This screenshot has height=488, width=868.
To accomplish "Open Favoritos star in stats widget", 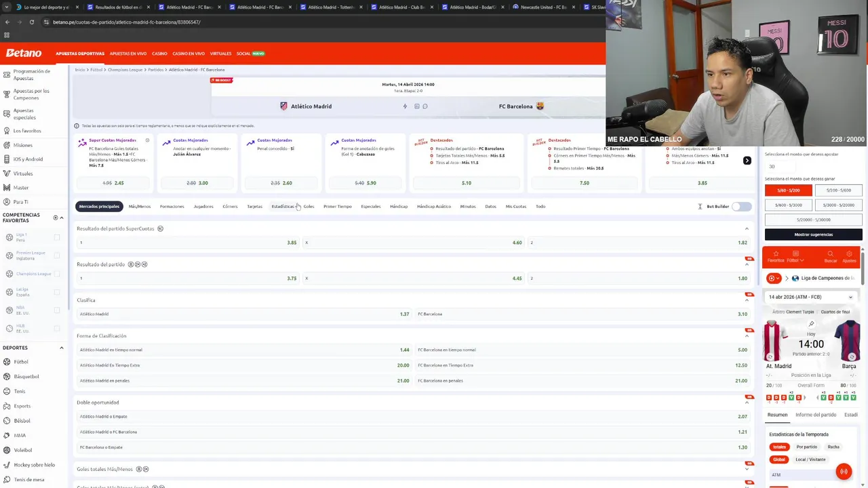I will click(x=776, y=254).
